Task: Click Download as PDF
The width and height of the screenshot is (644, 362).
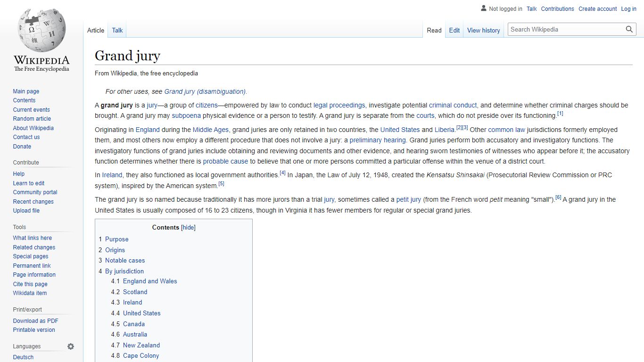Action: (35, 321)
